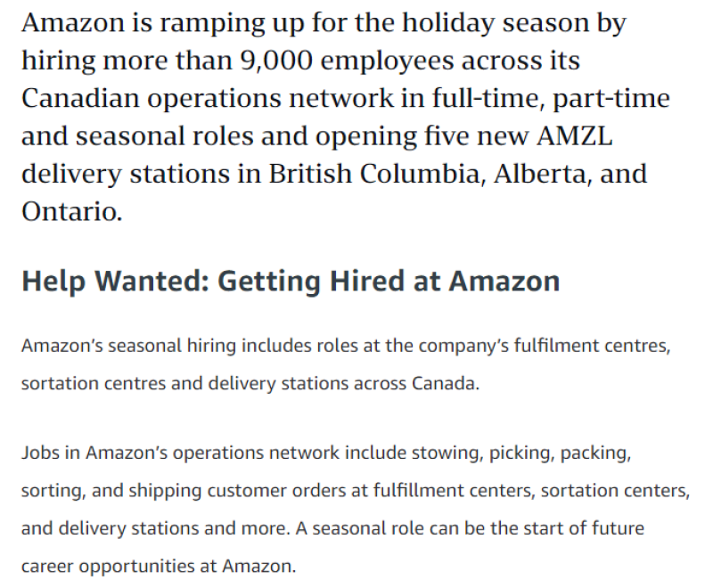Click "Jobs in Amazon's operations network" sentence start
Screen dimensions: 713x588
tap(180, 452)
